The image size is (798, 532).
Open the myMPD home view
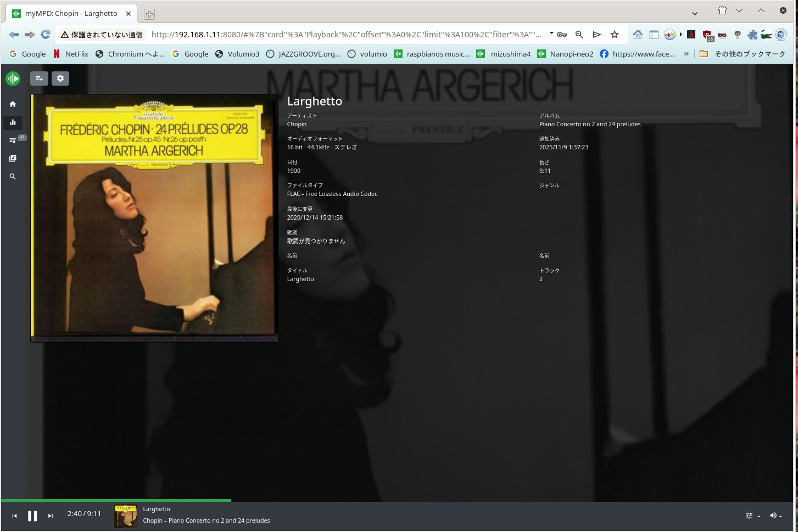click(x=13, y=104)
